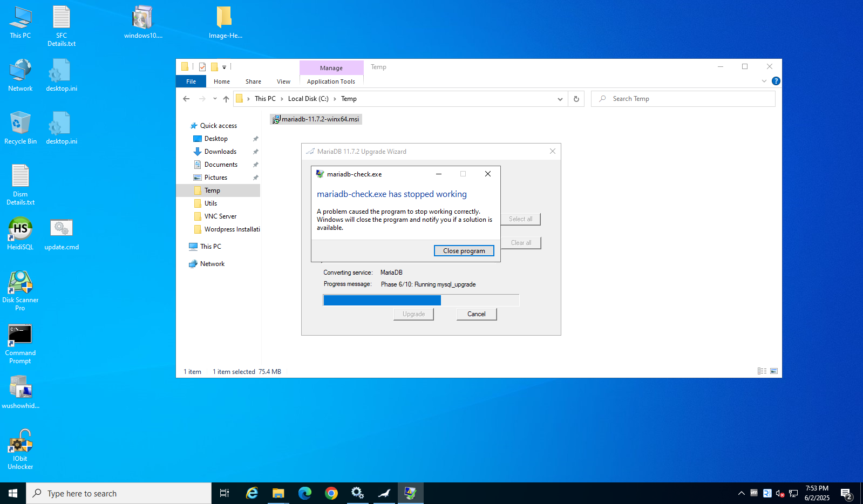Open Explorer Help question mark icon
This screenshot has width=863, height=504.
tap(776, 81)
